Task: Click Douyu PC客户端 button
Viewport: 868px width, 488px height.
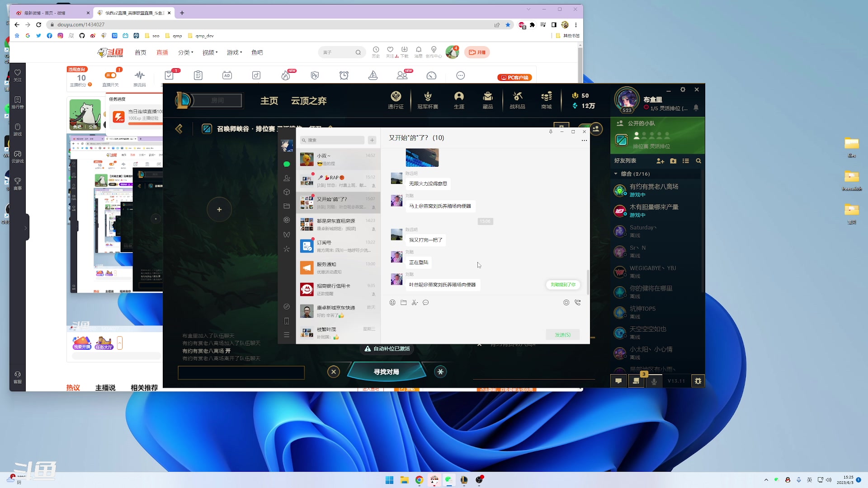Action: tap(515, 78)
